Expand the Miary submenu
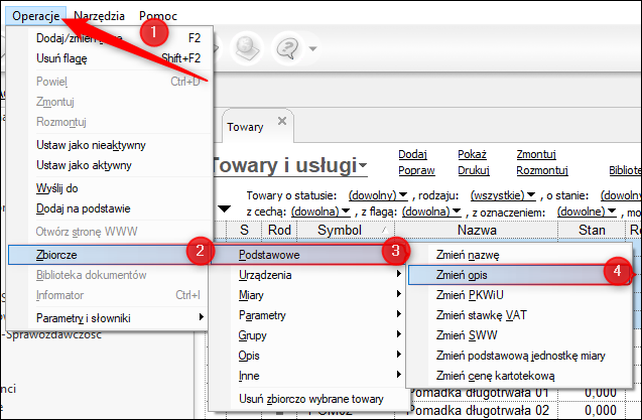The width and height of the screenshot is (642, 420). pyautogui.click(x=309, y=295)
